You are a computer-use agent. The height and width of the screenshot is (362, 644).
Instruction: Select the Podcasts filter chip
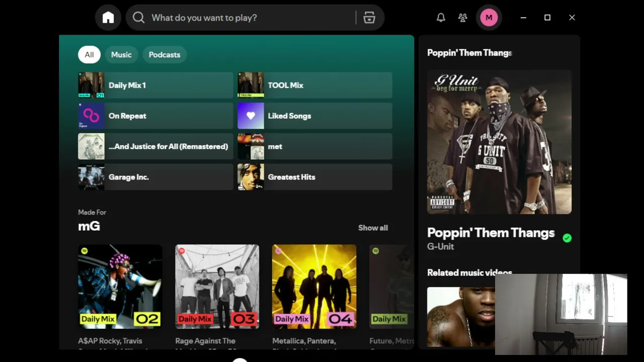[165, 55]
